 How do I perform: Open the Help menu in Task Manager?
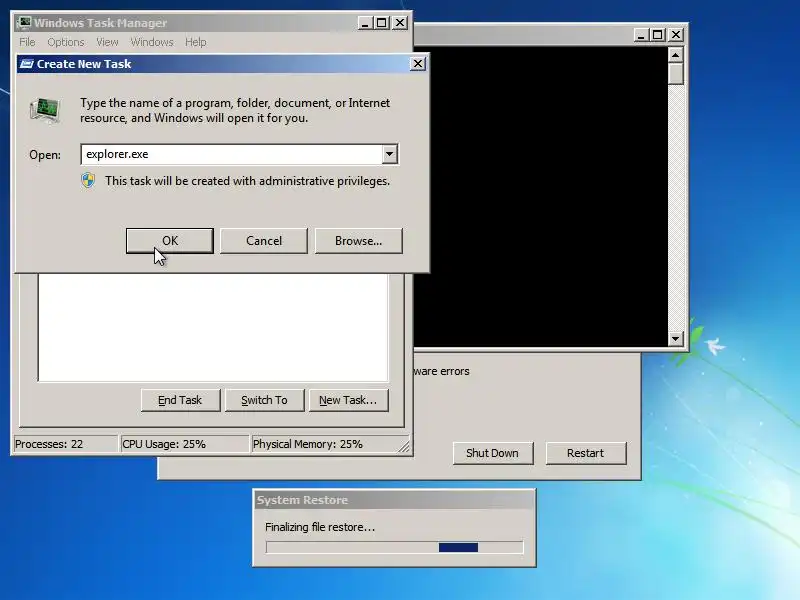[195, 42]
